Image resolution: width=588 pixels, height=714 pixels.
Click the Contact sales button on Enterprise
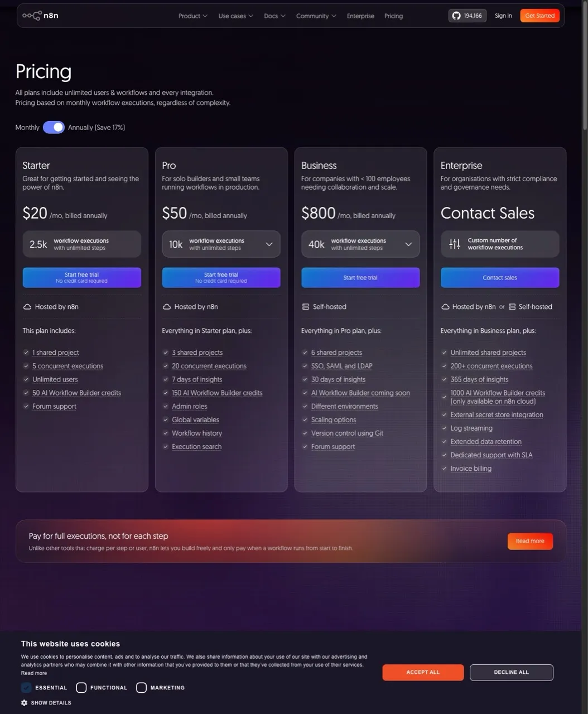point(500,278)
